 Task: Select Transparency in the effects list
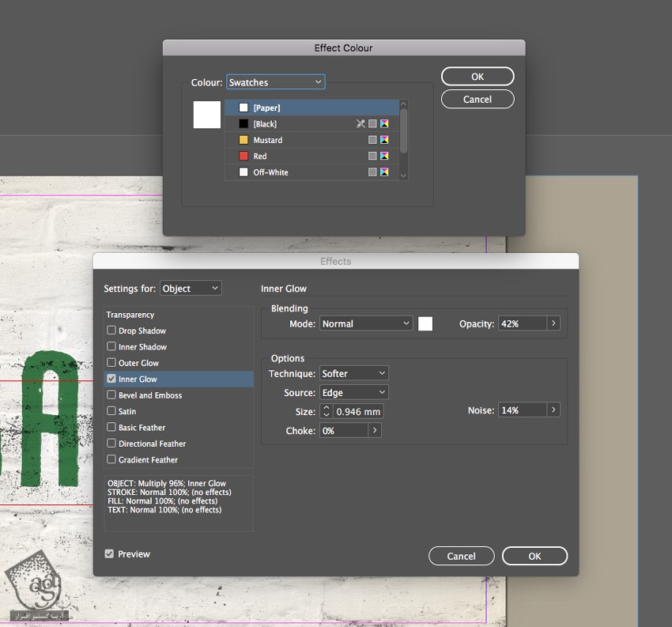[x=130, y=315]
